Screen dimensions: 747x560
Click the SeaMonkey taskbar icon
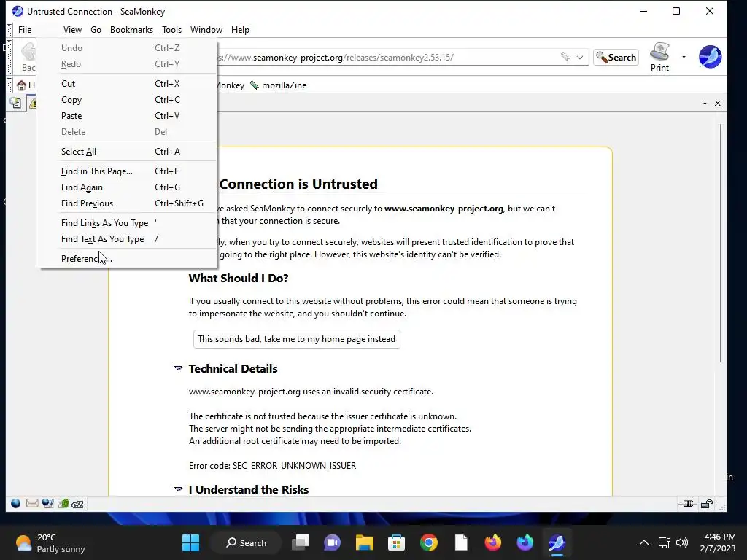[x=557, y=542]
